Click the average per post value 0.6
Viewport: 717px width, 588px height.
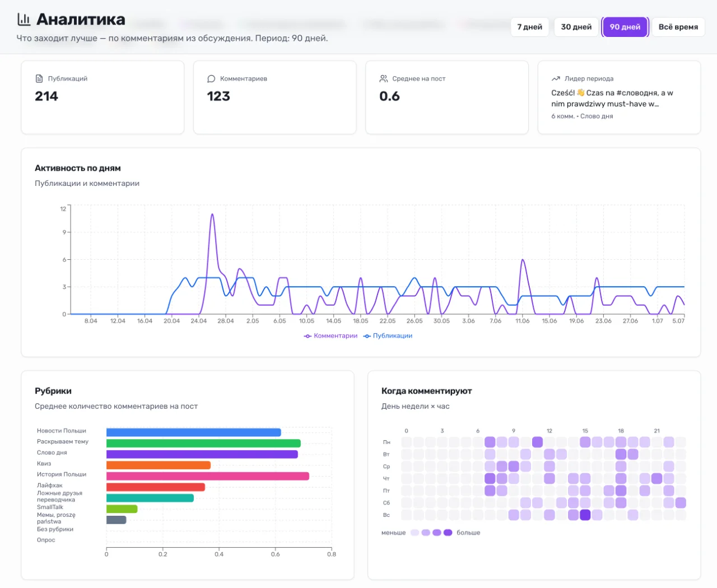coord(390,96)
